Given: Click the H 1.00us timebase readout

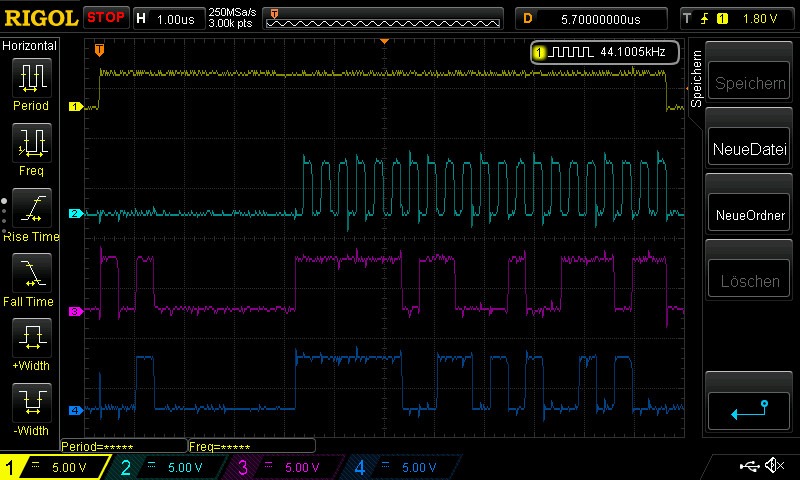Looking at the screenshot, I should point(167,19).
